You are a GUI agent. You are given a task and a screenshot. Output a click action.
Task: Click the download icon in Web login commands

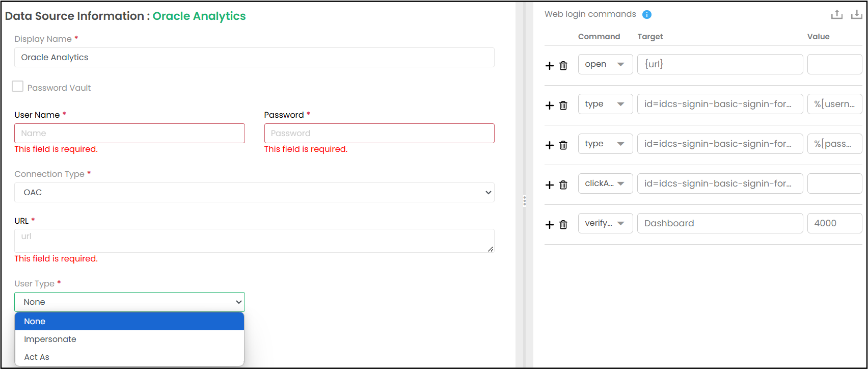coord(857,14)
